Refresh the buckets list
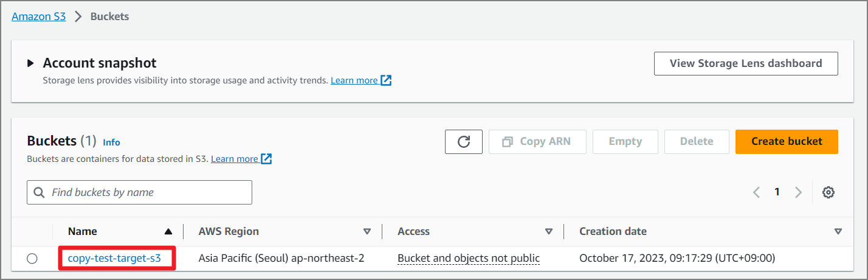 tap(464, 142)
